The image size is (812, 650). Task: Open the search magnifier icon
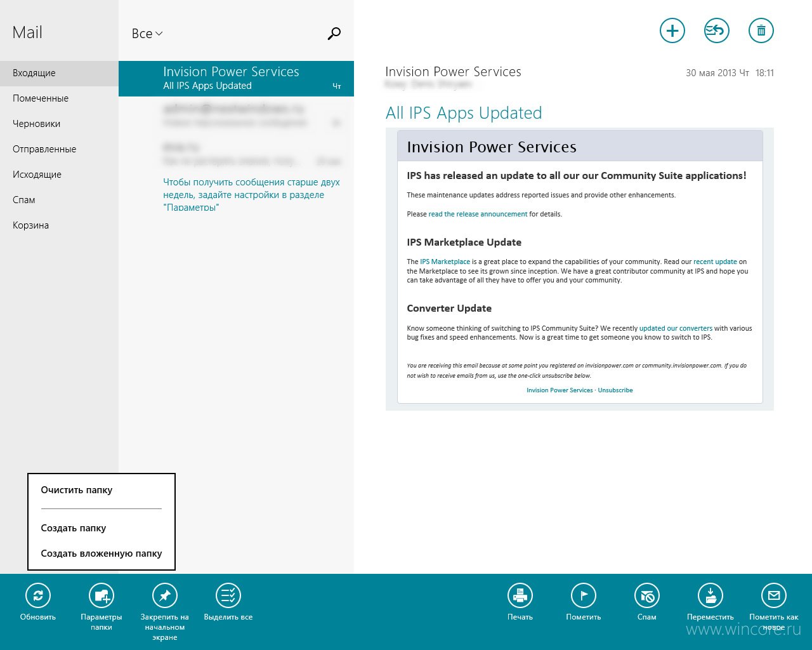click(x=334, y=34)
